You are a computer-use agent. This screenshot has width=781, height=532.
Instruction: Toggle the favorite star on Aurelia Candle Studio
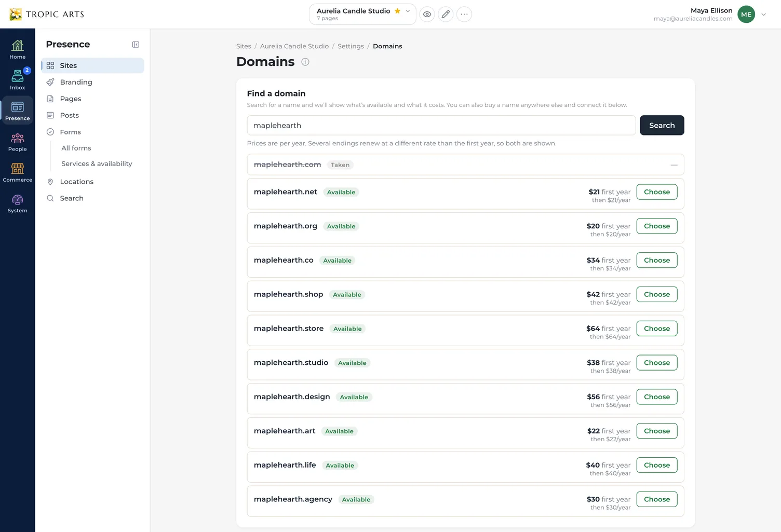pos(397,11)
